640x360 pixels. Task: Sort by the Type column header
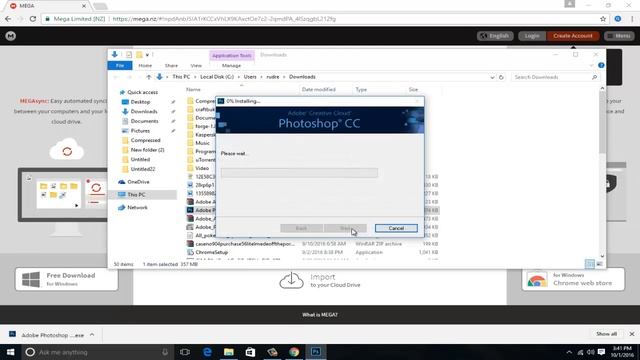[361, 89]
